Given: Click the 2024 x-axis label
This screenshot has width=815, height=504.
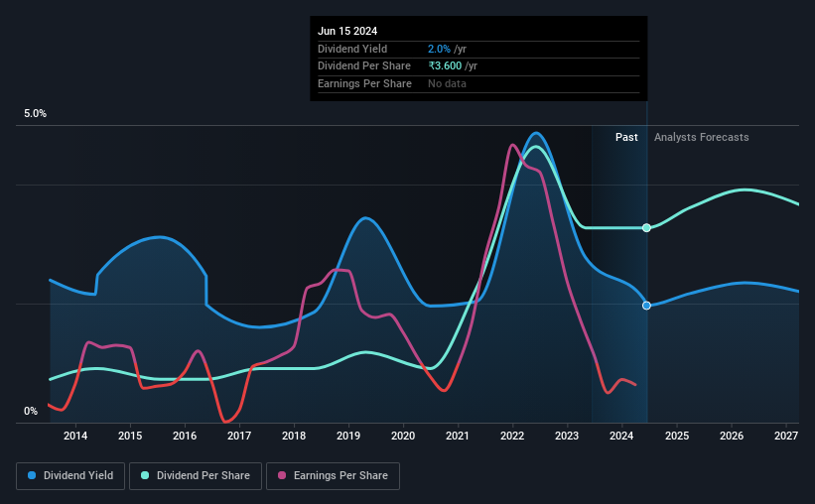Looking at the screenshot, I should click(621, 436).
